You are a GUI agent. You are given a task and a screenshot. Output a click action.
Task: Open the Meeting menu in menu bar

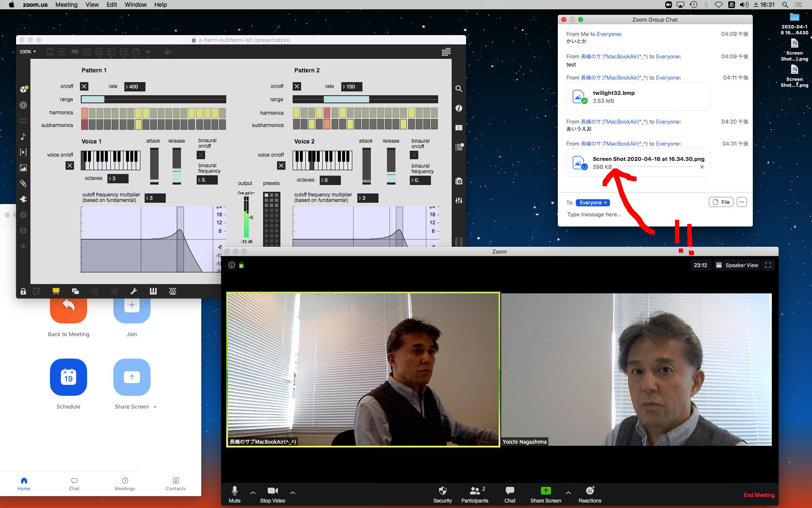coord(66,5)
